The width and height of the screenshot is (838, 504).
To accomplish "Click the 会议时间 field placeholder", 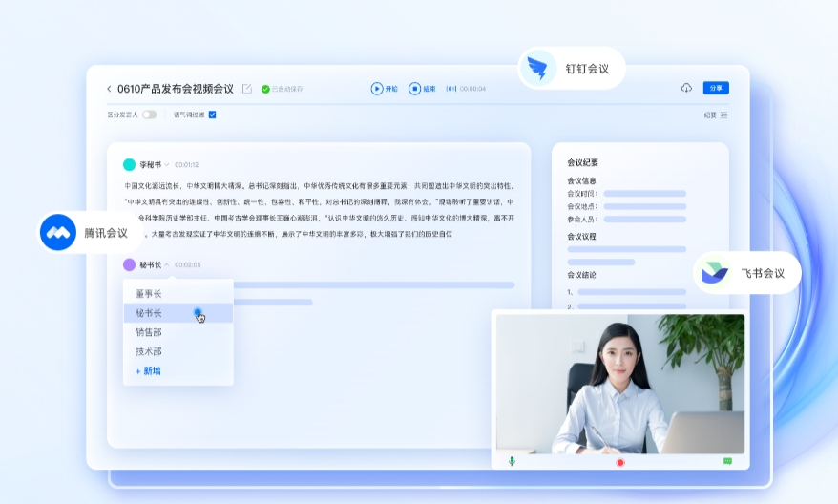I will (644, 194).
